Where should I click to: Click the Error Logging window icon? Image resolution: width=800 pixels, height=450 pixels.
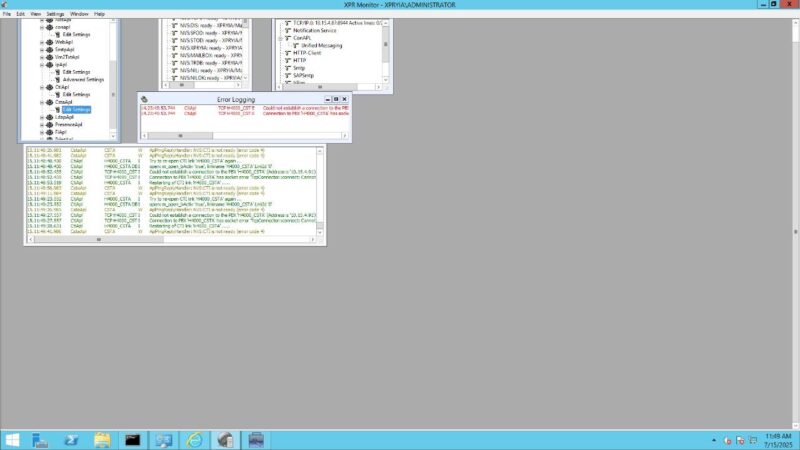pos(145,99)
